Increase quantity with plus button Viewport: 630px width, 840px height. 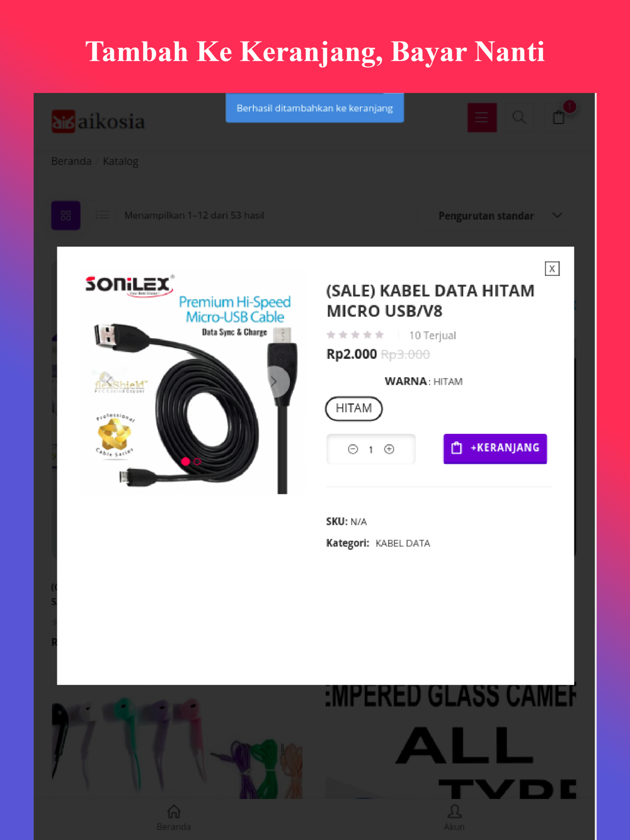[389, 449]
